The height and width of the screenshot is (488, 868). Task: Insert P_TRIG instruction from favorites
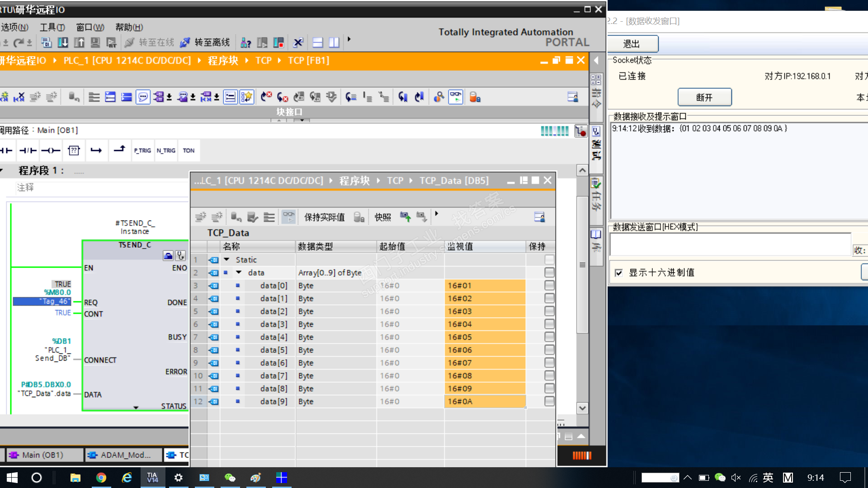142,150
